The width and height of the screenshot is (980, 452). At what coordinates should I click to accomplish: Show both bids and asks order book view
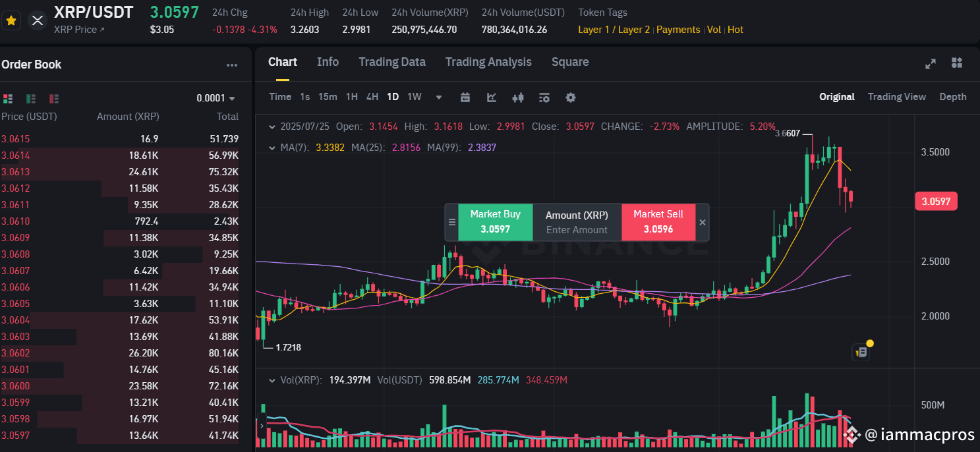click(x=8, y=98)
